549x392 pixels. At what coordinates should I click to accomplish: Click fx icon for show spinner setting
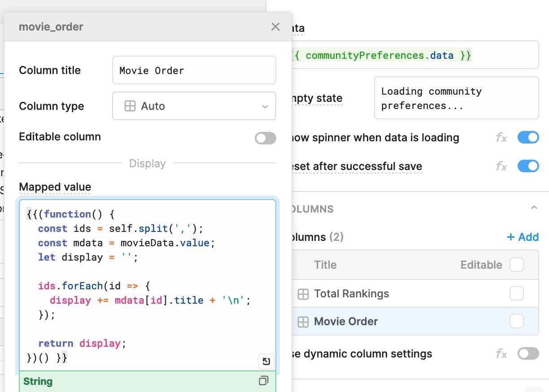click(501, 138)
